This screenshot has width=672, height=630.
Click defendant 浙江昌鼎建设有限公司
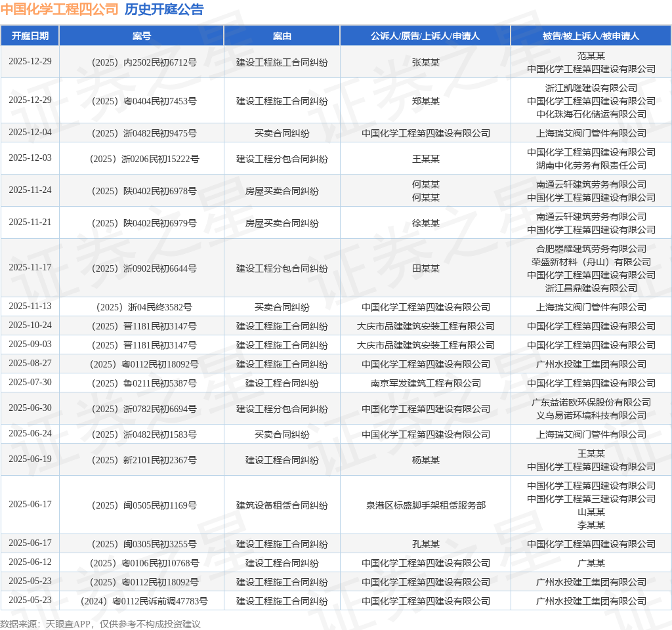point(591,288)
